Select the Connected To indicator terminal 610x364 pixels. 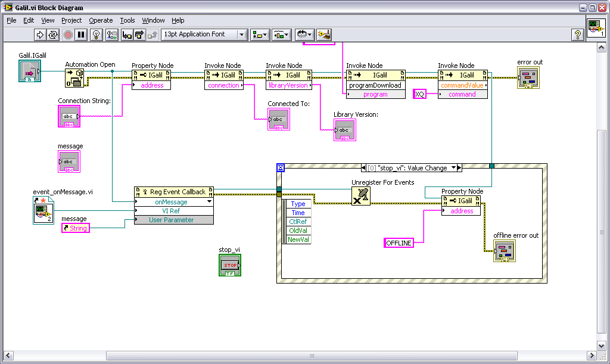(x=279, y=119)
